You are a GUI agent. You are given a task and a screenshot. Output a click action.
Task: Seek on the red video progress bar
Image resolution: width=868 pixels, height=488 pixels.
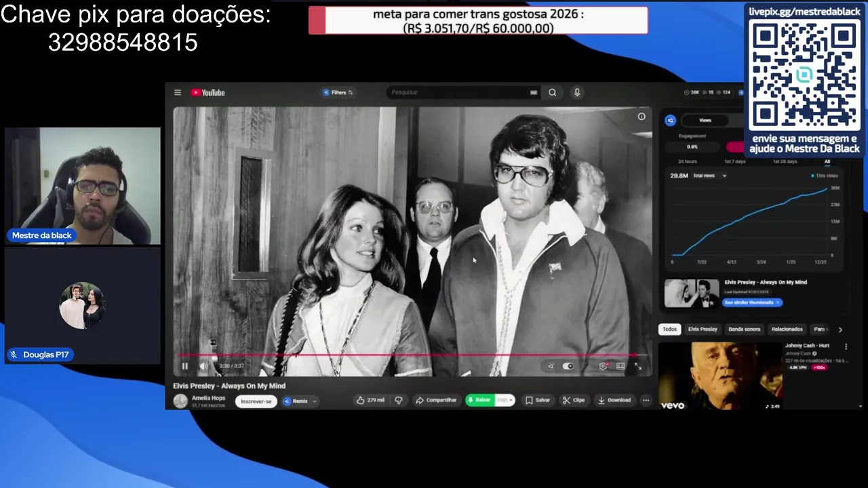click(x=412, y=354)
